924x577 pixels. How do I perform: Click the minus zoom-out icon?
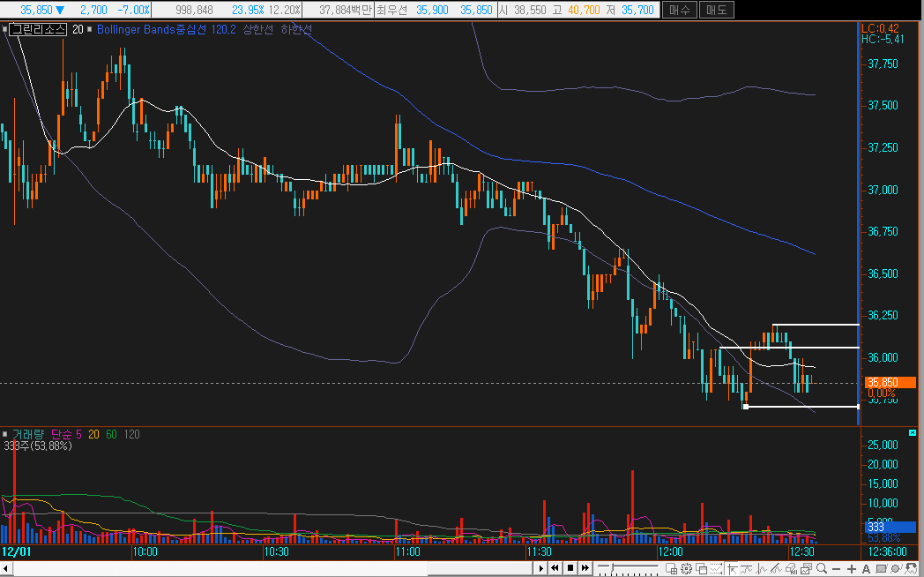(836, 569)
